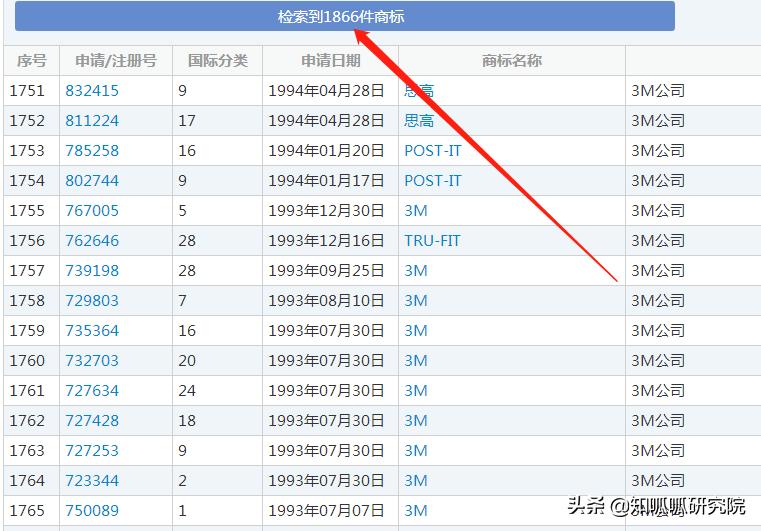This screenshot has width=761, height=531.
Task: Open 3M trademark in row 1765
Action: pyautogui.click(x=416, y=511)
